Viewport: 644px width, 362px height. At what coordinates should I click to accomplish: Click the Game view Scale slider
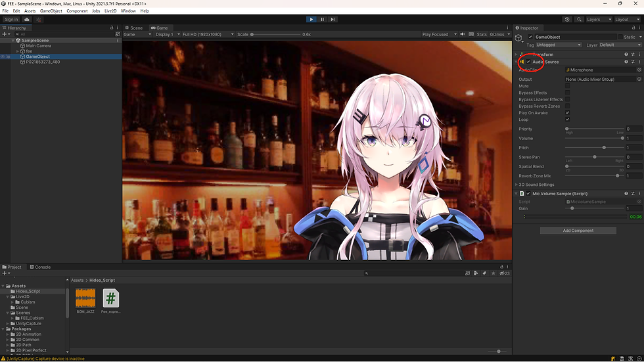[x=275, y=34]
